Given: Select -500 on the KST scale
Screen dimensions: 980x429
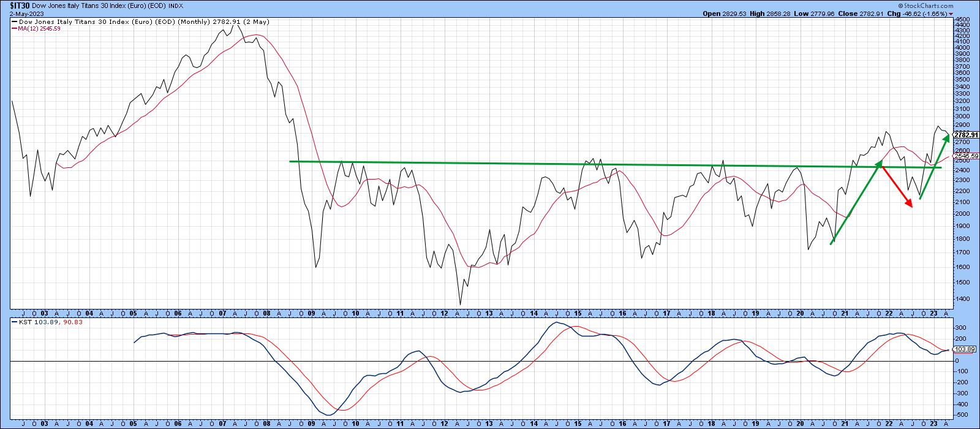Looking at the screenshot, I should click(962, 416).
